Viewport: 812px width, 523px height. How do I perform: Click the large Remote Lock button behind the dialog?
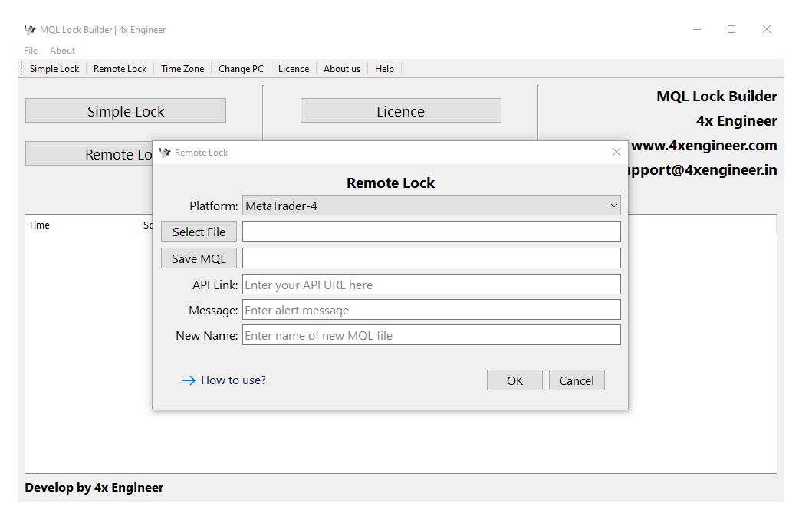(x=88, y=154)
